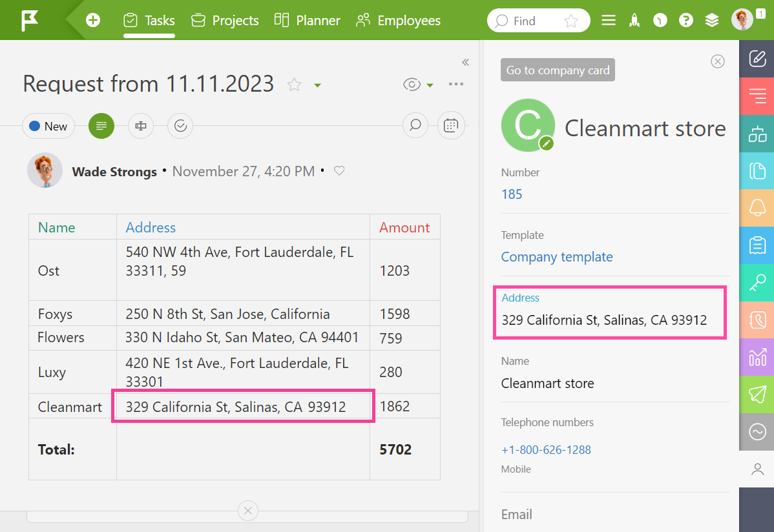Click the Cleanmart address cell in the table
This screenshot has height=532, width=774.
243,406
